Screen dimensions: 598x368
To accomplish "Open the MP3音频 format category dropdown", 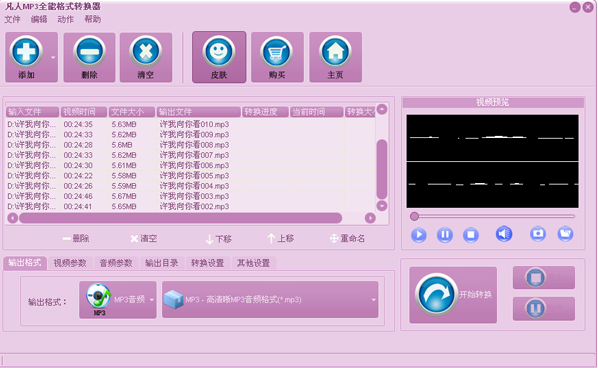I will pyautogui.click(x=118, y=300).
